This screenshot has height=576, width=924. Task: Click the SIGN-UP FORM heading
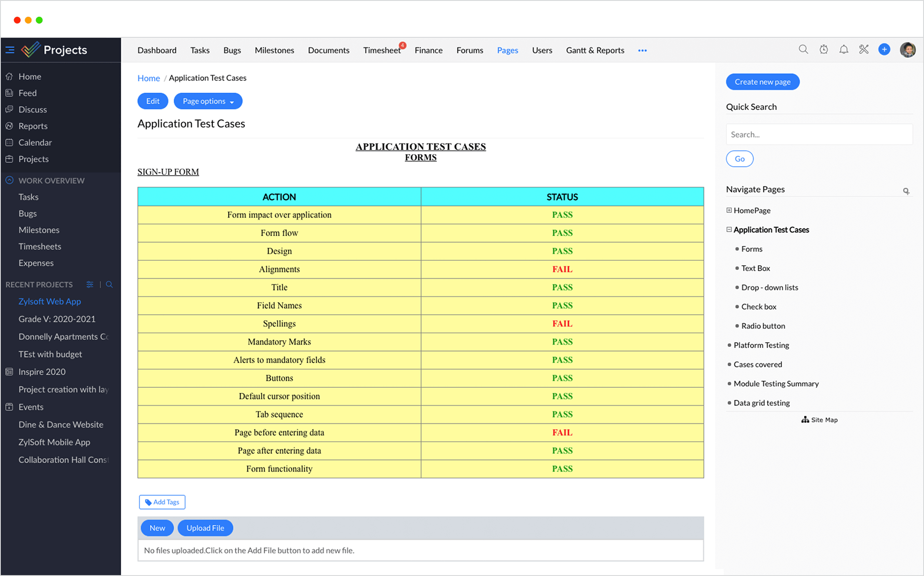pyautogui.click(x=168, y=172)
